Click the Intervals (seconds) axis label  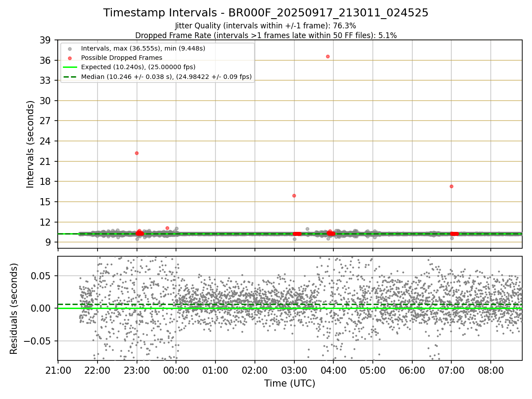[30, 144]
